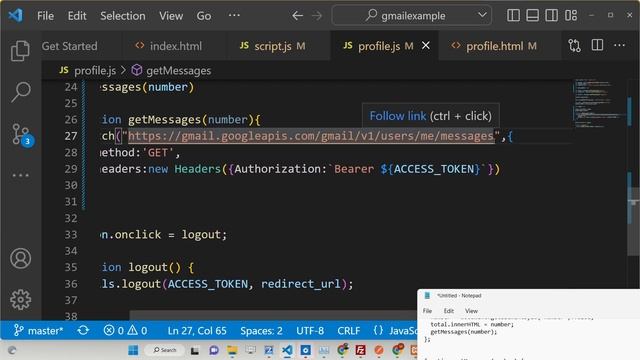The image size is (640, 360).
Task: Change end of line sequence via CRLF
Action: coord(349,330)
